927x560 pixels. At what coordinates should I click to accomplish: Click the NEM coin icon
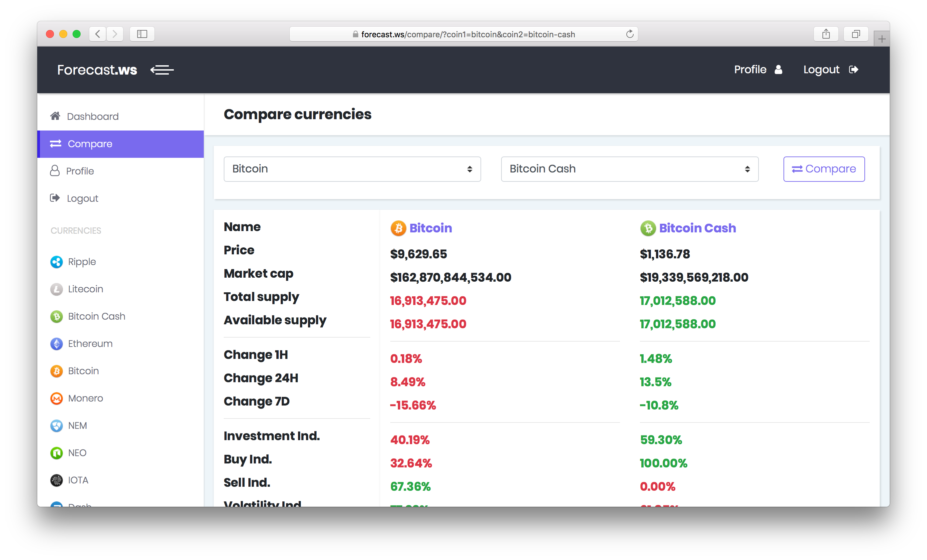click(x=56, y=426)
